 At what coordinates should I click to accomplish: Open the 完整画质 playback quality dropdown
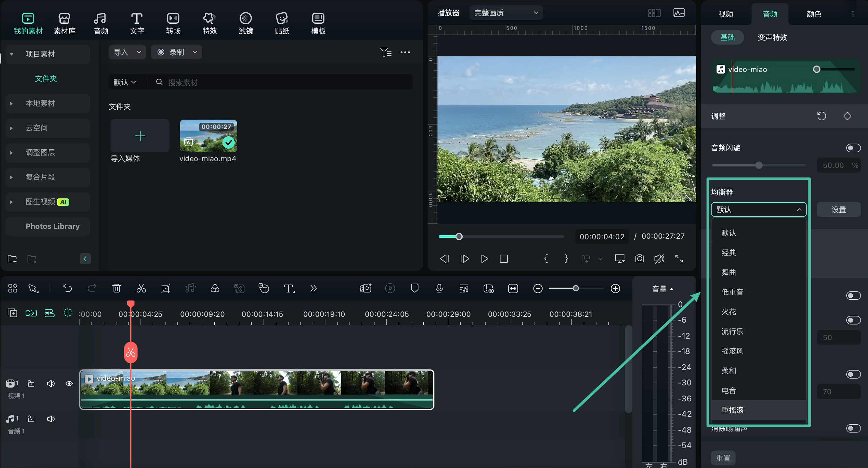(506, 13)
